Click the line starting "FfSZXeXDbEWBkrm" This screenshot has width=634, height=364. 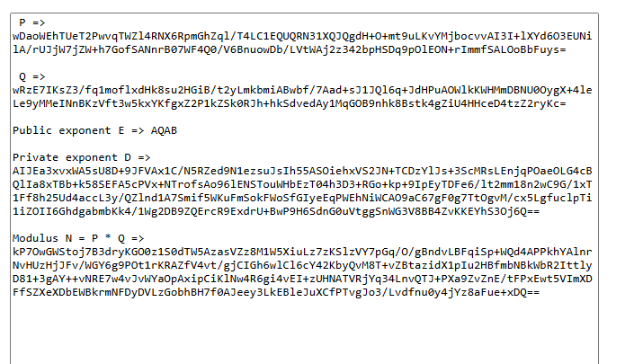click(276, 292)
